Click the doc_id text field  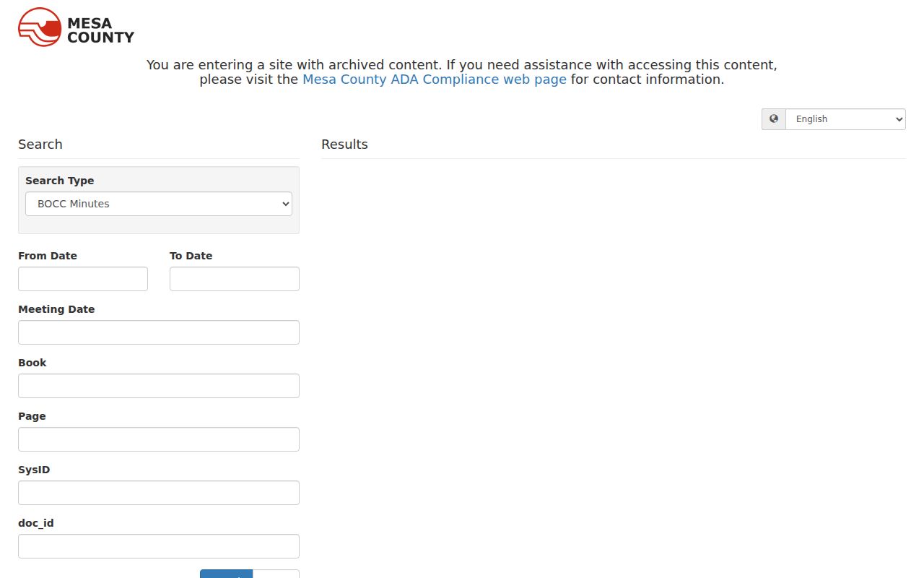click(x=159, y=546)
